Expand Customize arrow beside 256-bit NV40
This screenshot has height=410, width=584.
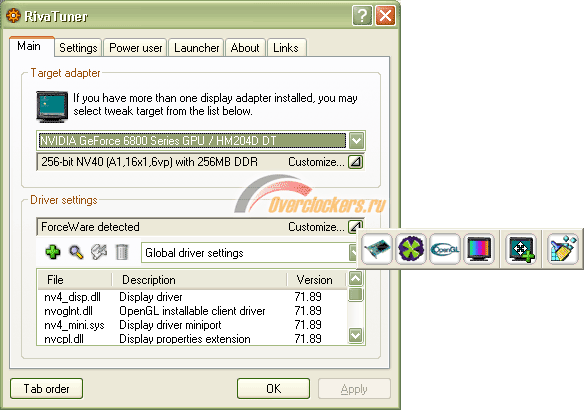coord(356,162)
